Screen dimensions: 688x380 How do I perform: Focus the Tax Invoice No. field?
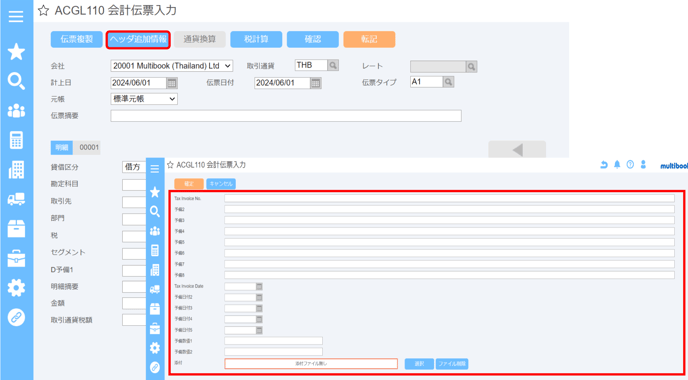[449, 198]
